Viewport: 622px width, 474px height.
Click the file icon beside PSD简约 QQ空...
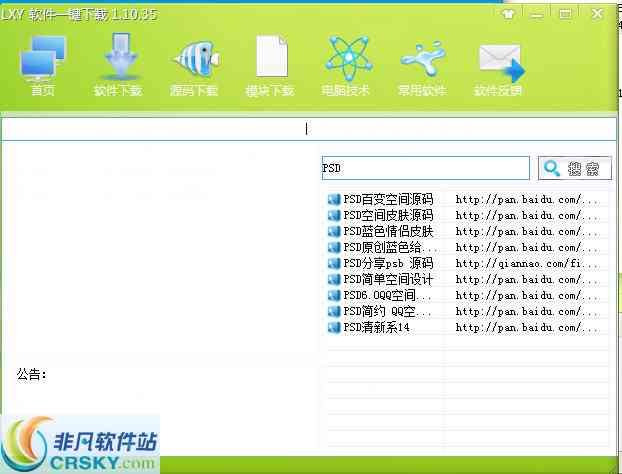tap(334, 311)
